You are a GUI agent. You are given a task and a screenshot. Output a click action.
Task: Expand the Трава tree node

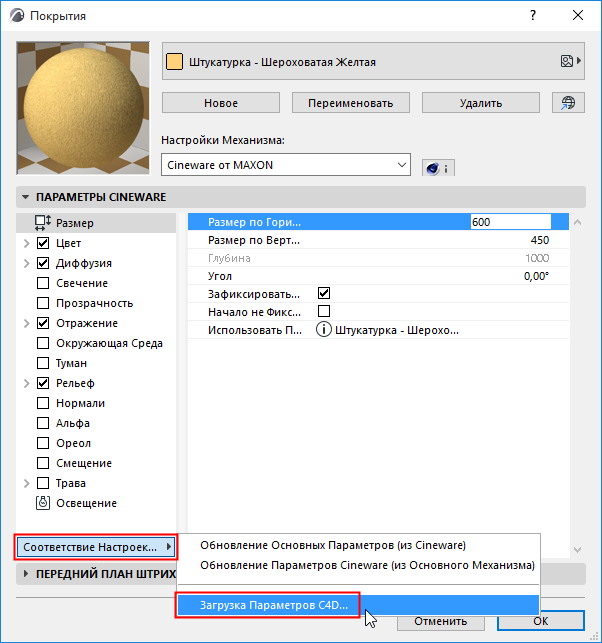point(27,483)
